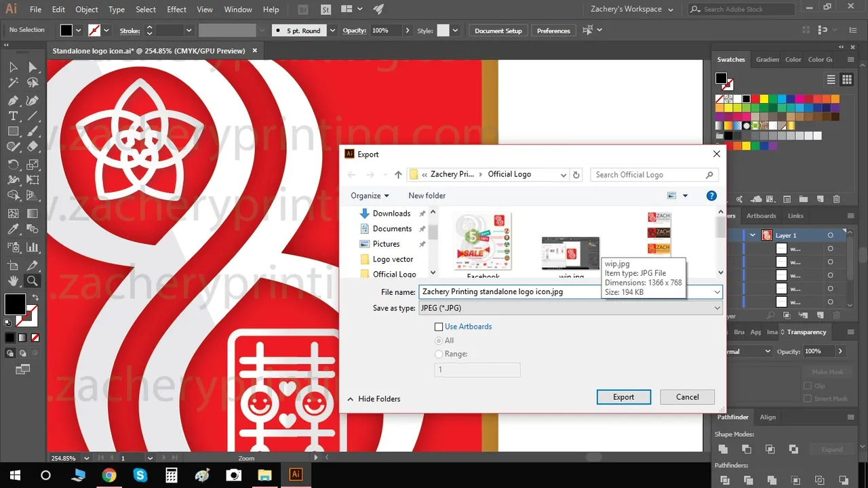868x488 pixels.
Task: Switch toolbox paint mode to Gradient
Action: pos(22,338)
